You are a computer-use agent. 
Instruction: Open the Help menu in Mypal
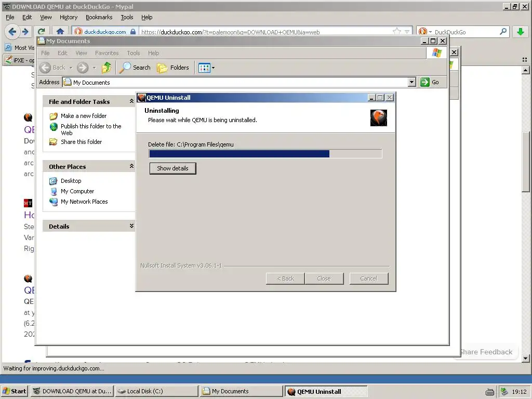tap(147, 17)
